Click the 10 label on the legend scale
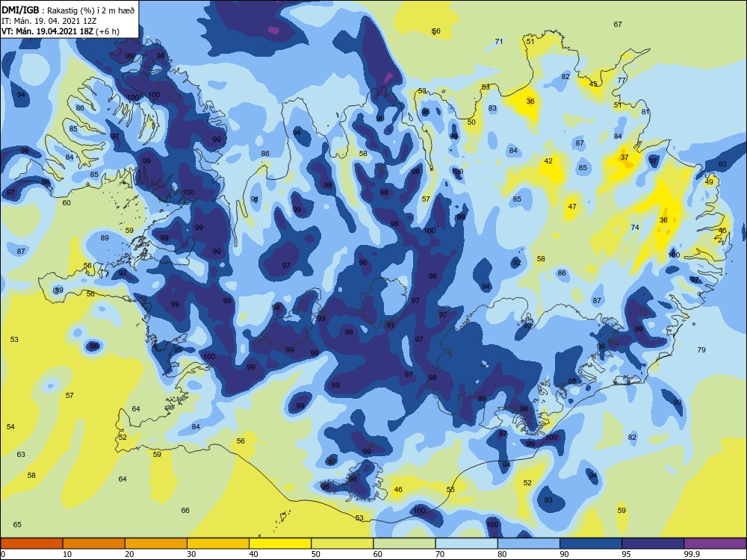 pos(67,554)
